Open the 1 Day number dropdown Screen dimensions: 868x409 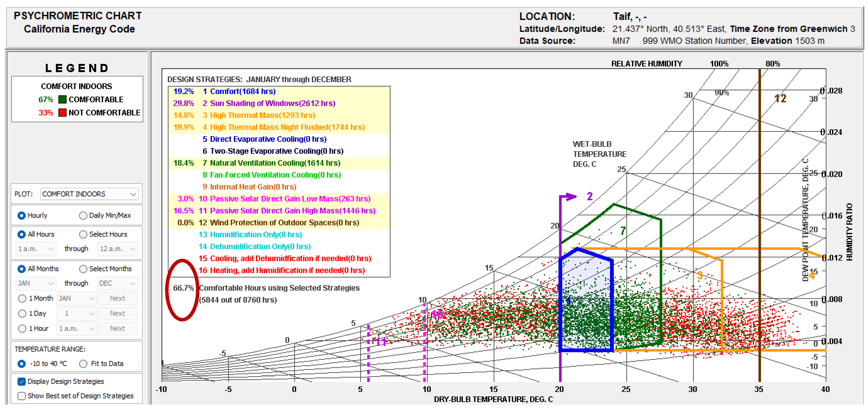(77, 314)
